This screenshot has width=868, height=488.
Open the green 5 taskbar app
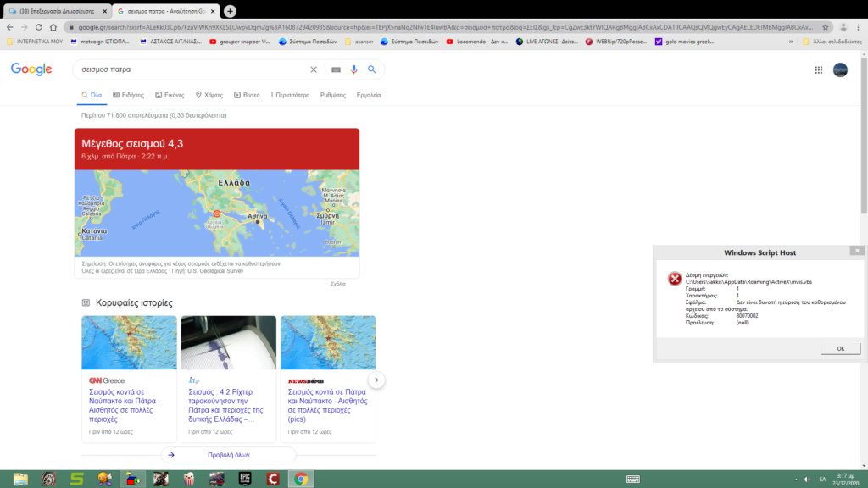(76, 480)
